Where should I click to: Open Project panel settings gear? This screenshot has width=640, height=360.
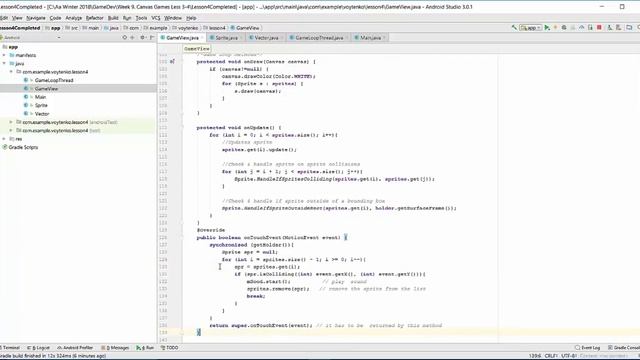[142, 38]
